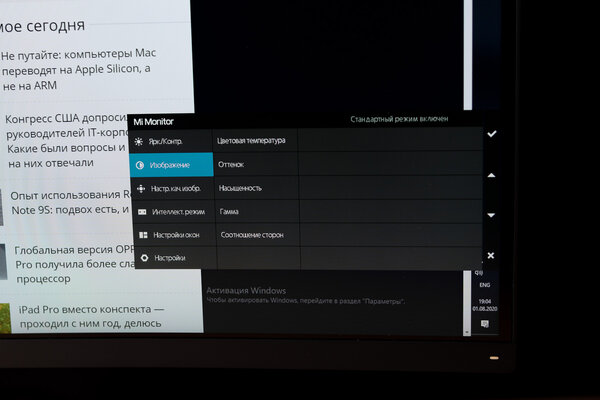The width and height of the screenshot is (600, 400).
Task: Choose the Цветовая температура option
Action: tap(255, 140)
